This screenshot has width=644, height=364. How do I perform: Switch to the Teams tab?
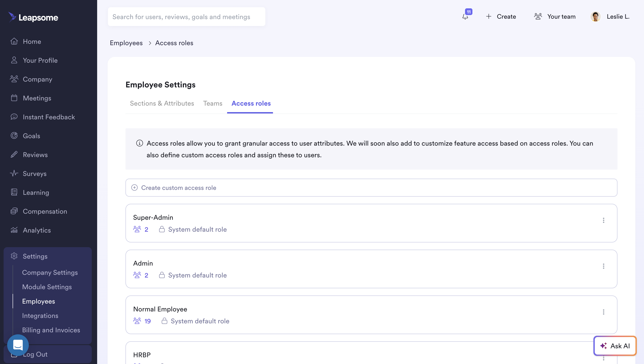pyautogui.click(x=213, y=103)
